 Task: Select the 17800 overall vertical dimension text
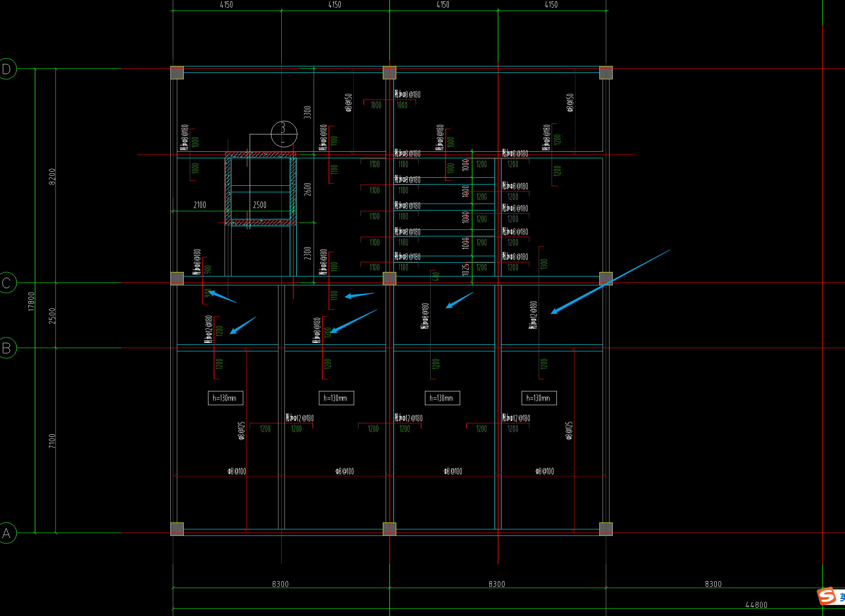(31, 301)
